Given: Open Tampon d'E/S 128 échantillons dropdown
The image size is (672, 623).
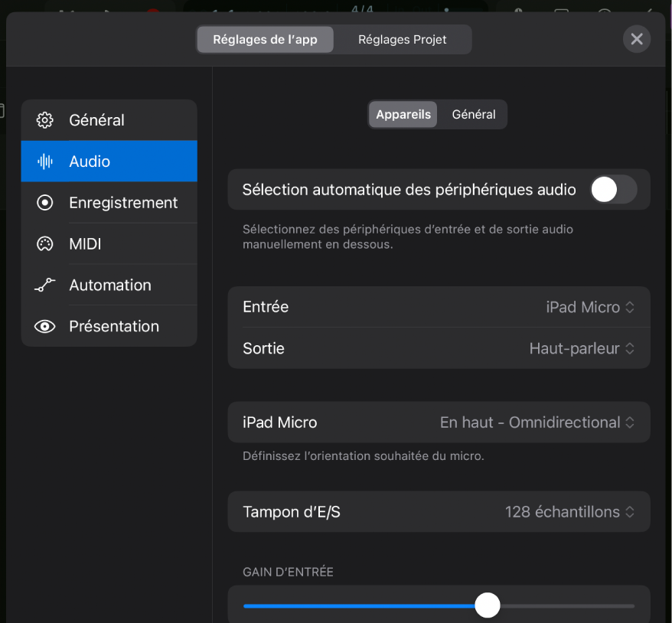Looking at the screenshot, I should (x=569, y=512).
